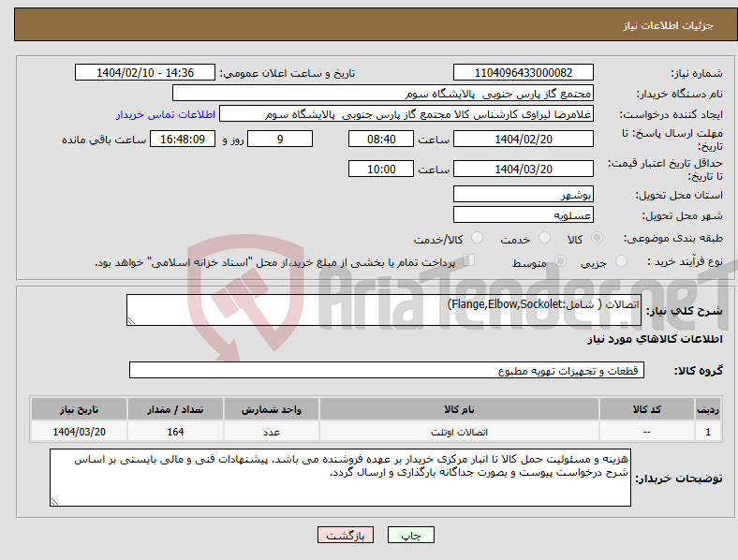The width and height of the screenshot is (738, 560).
Task: Click the جزئیات اطلاعات نیاز header title
Action: point(669,25)
